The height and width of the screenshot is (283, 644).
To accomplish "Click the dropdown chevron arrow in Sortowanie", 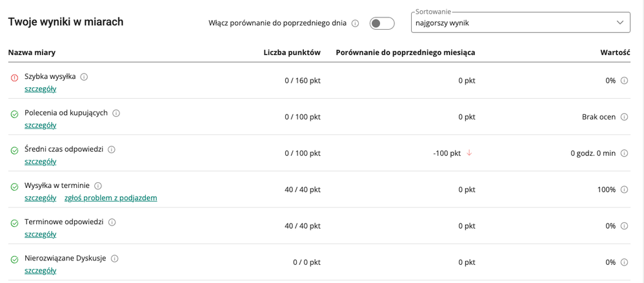I will coord(619,23).
